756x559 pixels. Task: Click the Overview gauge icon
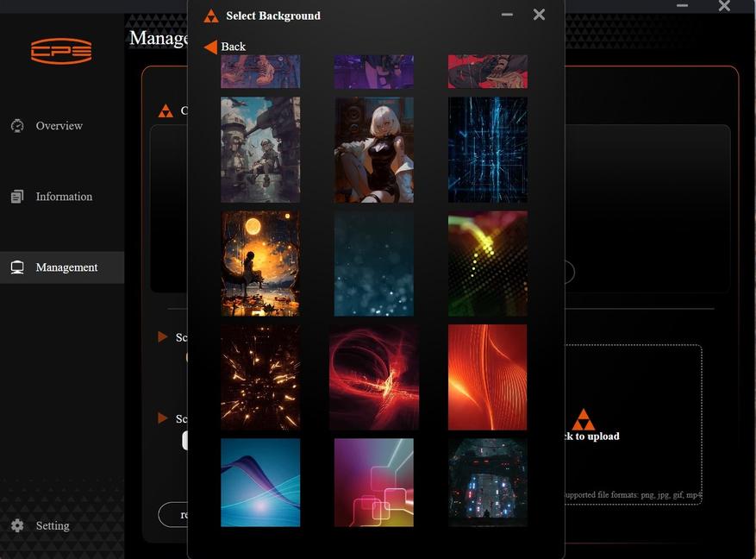[17, 126]
